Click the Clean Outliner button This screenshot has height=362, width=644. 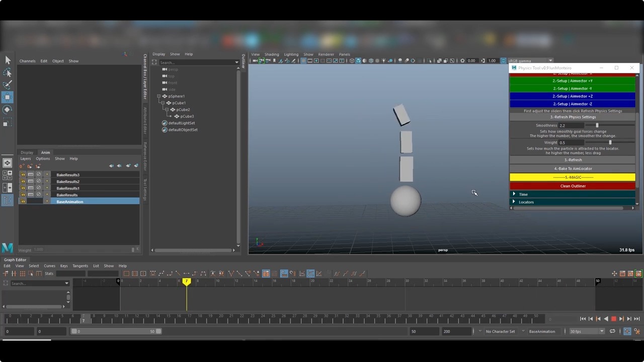click(573, 186)
